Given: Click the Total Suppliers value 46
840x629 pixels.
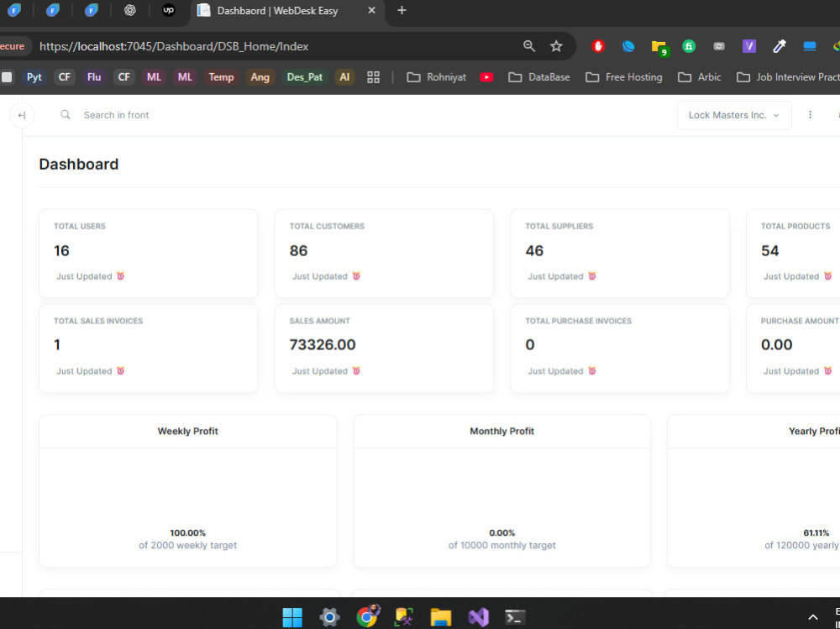Looking at the screenshot, I should (x=534, y=251).
